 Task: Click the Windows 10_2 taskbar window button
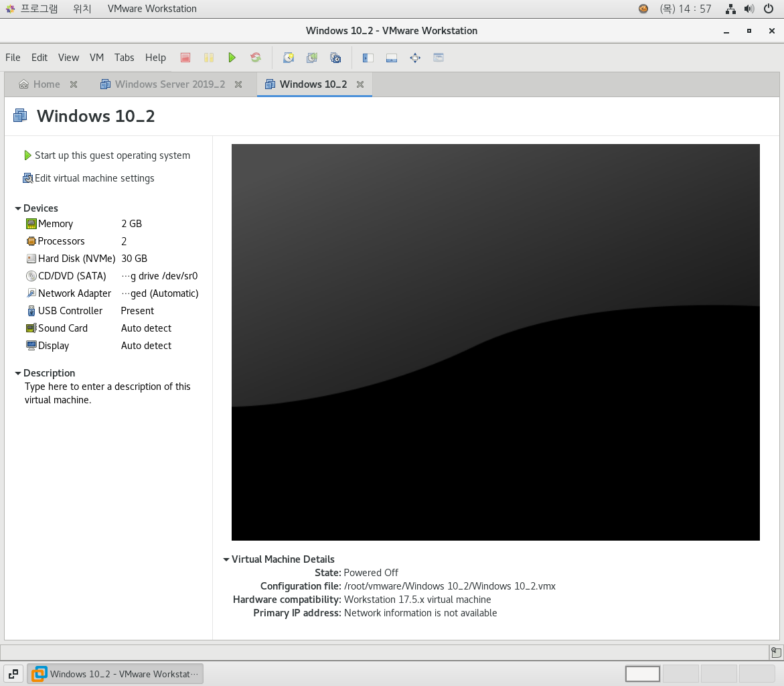[x=115, y=673]
